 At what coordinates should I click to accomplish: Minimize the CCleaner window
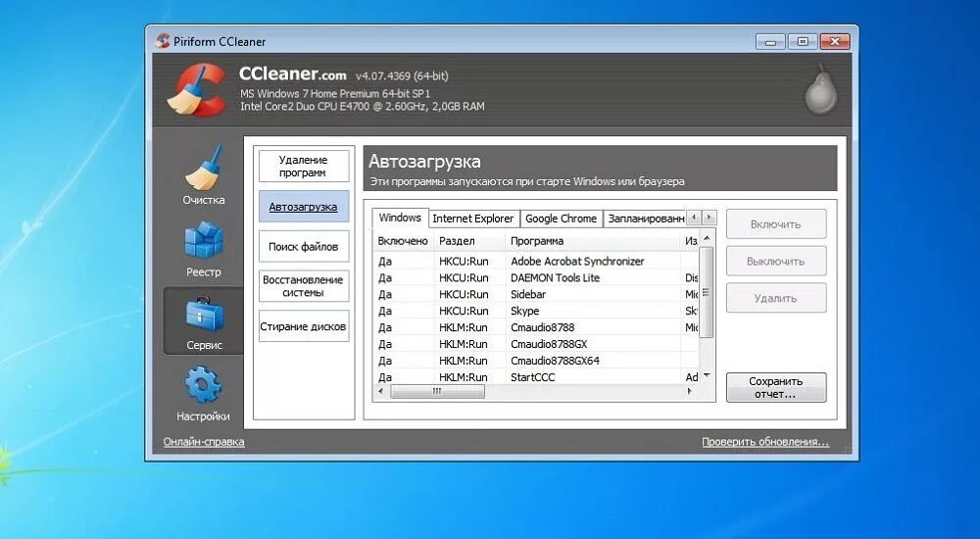770,42
